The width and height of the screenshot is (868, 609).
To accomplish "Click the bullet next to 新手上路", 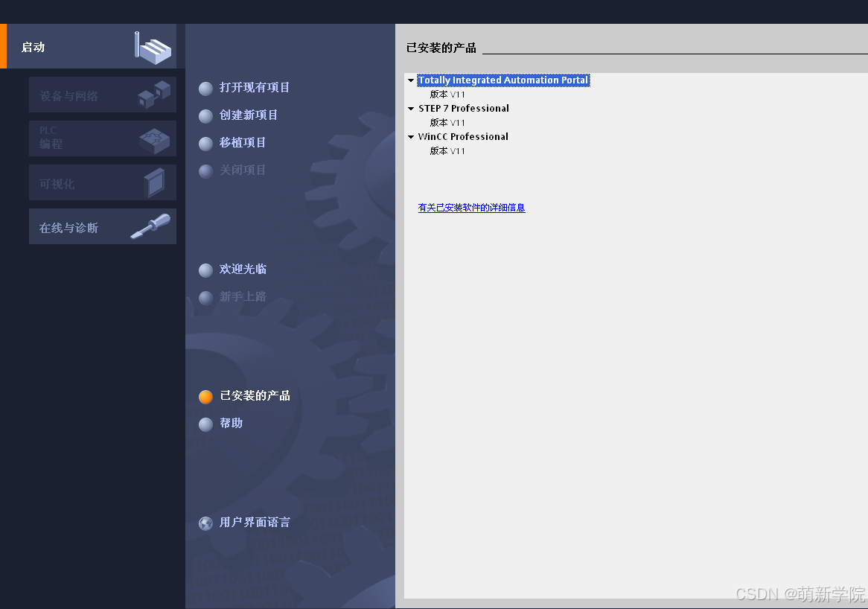I will coord(206,298).
